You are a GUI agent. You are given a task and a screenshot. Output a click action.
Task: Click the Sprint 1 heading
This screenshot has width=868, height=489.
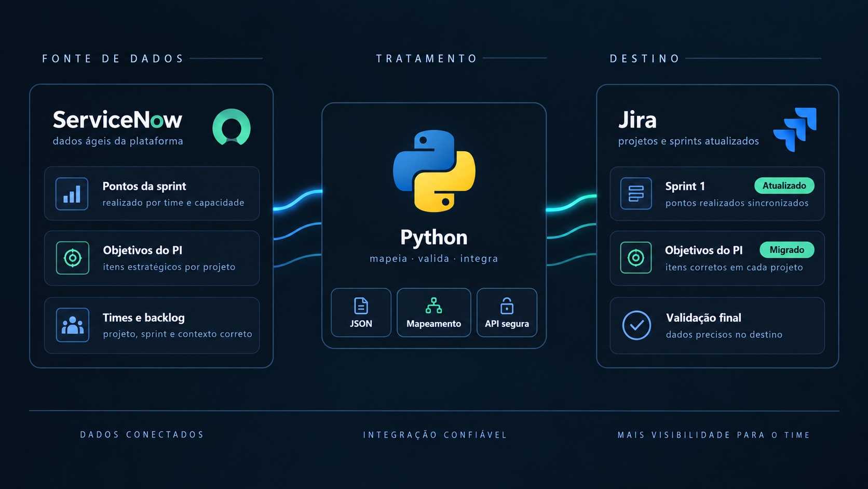[685, 186]
